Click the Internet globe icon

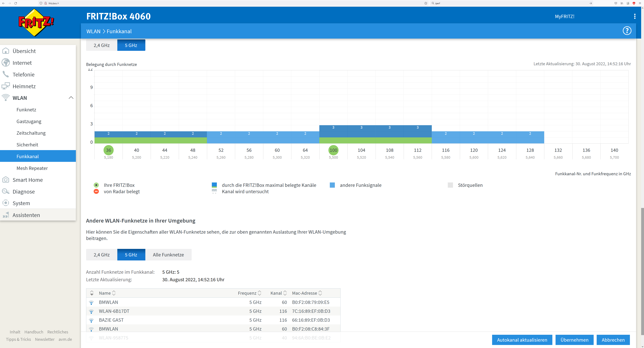click(6, 63)
